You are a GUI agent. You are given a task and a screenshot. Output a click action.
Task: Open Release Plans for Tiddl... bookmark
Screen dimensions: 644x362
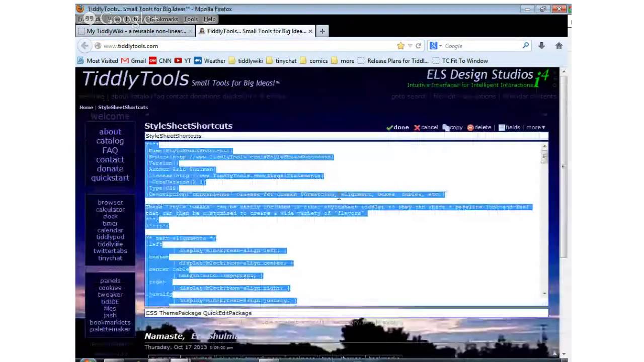393,61
